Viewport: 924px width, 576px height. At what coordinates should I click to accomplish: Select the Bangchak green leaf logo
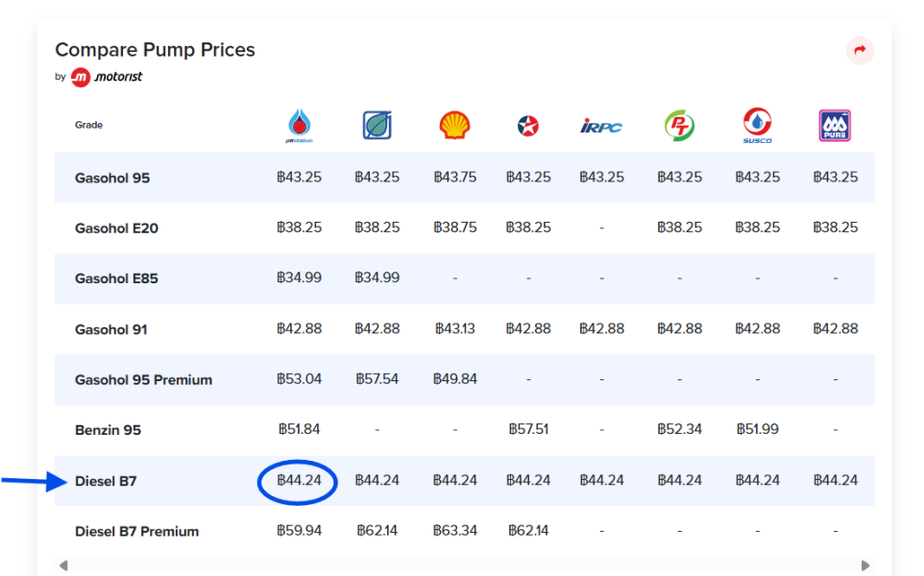tap(377, 125)
